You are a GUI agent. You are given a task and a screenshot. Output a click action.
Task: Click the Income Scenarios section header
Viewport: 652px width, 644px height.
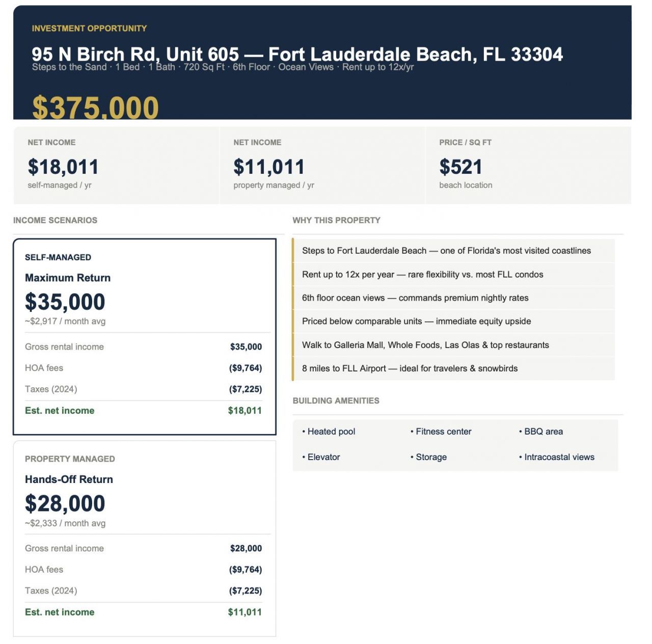55,220
